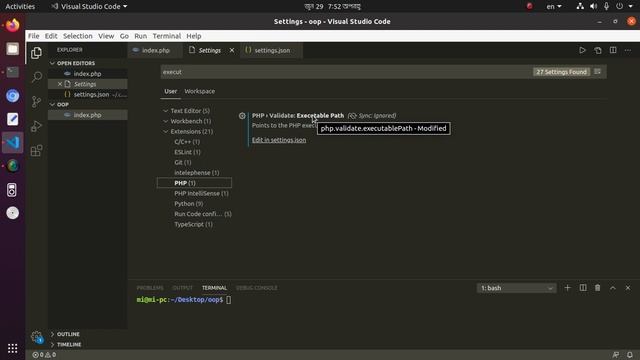Open the Explorer view in activity bar
The width and height of the screenshot is (640, 360).
(36, 53)
